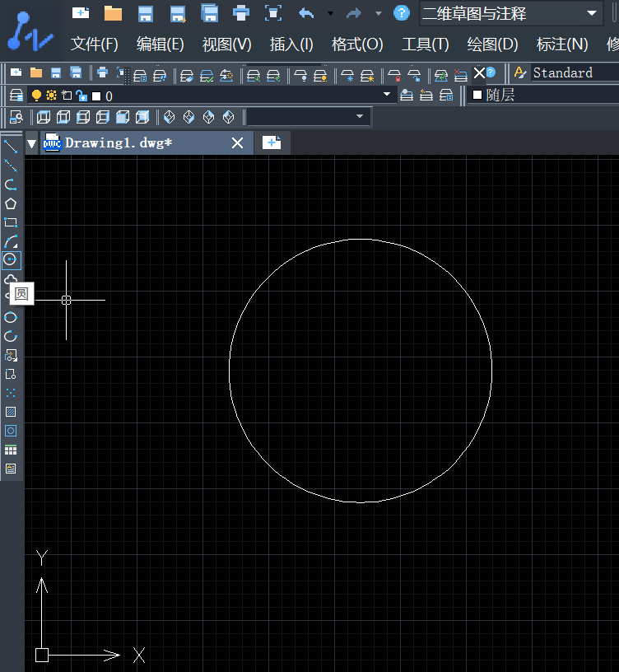Open the 插入(I) menu

click(x=291, y=44)
